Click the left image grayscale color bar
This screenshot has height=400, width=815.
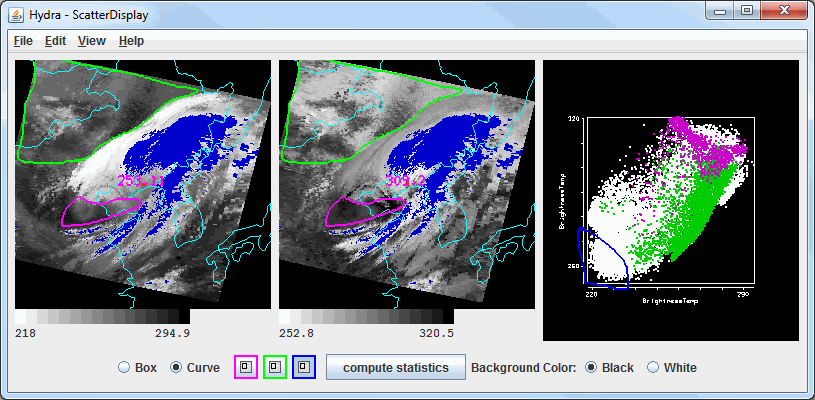click(x=102, y=317)
